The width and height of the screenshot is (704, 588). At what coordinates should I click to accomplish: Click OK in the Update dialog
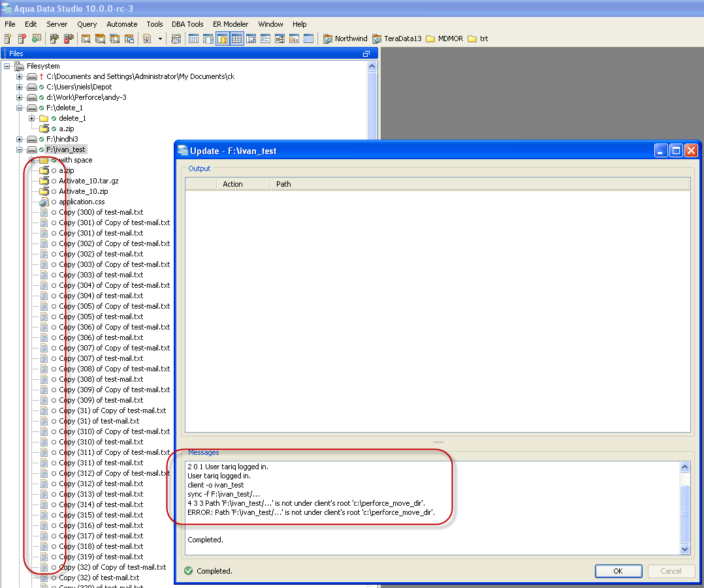(x=618, y=571)
